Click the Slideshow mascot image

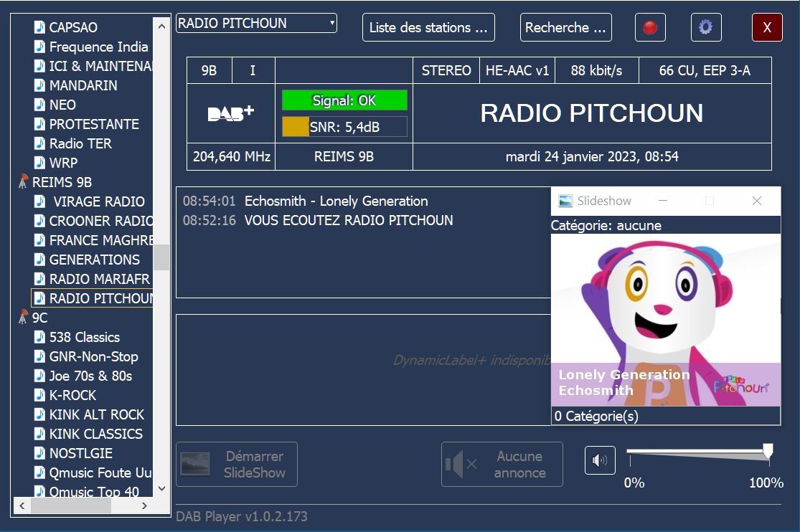(666, 320)
